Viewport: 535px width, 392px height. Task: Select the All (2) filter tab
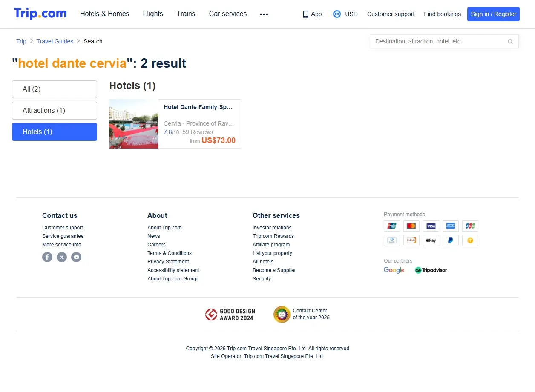pos(55,89)
